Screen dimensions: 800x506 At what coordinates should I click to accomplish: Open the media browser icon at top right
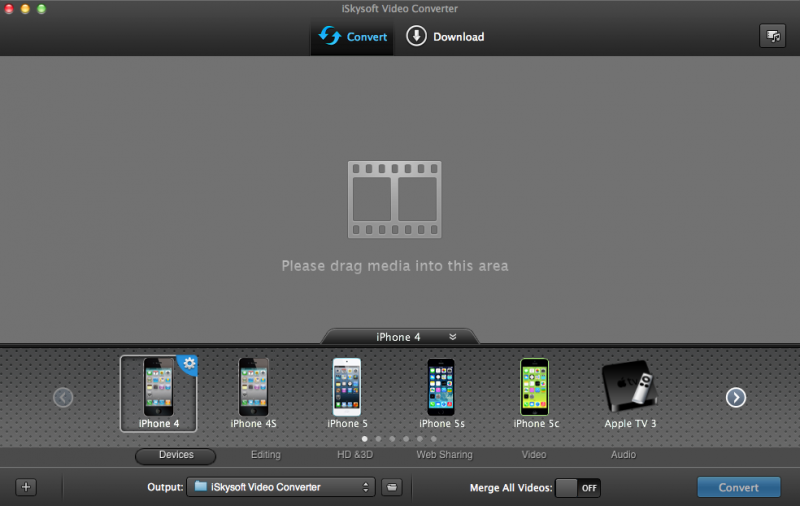point(772,36)
